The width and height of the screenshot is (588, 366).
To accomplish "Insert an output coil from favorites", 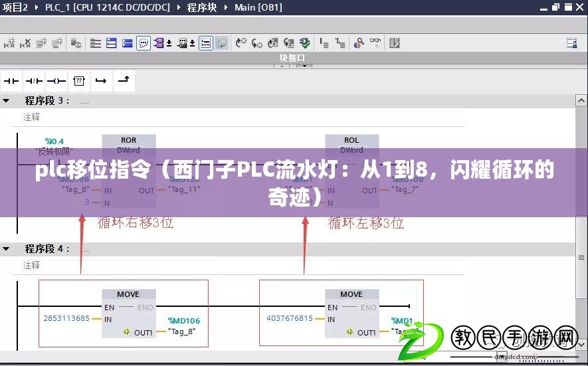I will coord(56,80).
